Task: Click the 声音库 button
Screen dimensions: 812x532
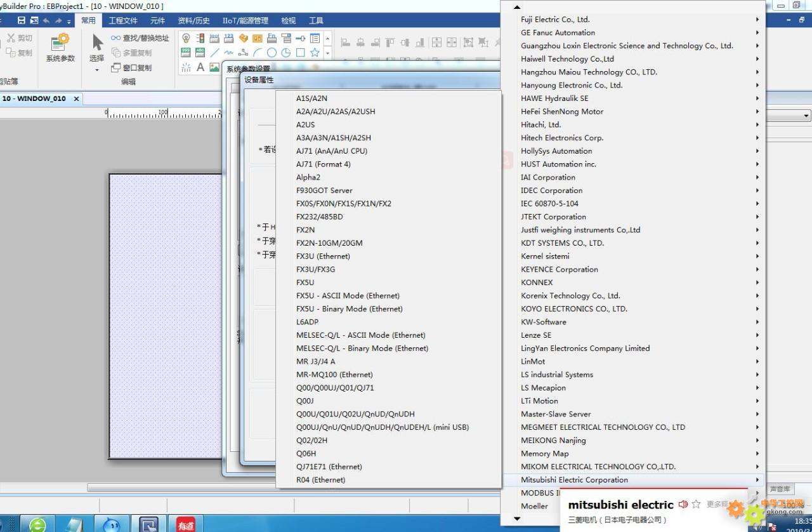Action: tap(780, 489)
